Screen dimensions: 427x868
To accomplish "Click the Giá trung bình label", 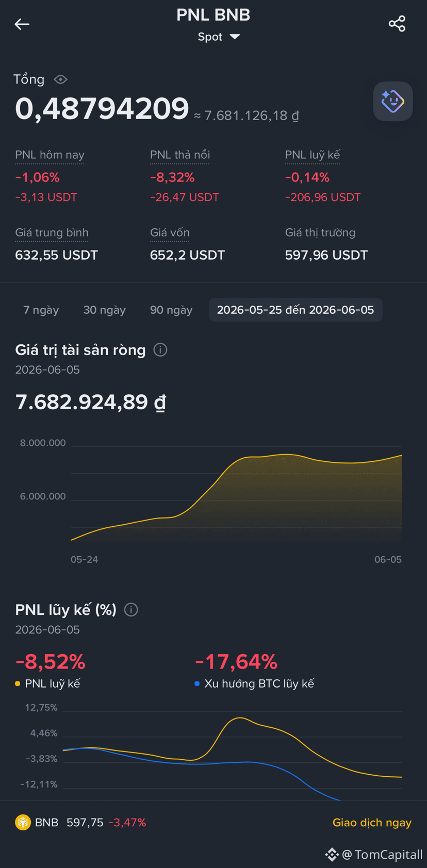I will 52,233.
